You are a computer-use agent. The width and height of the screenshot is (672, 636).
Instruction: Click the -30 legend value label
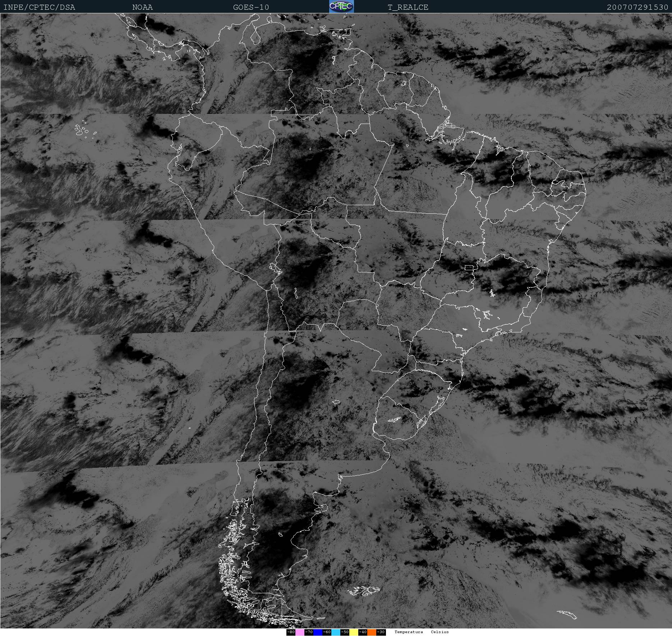[381, 632]
